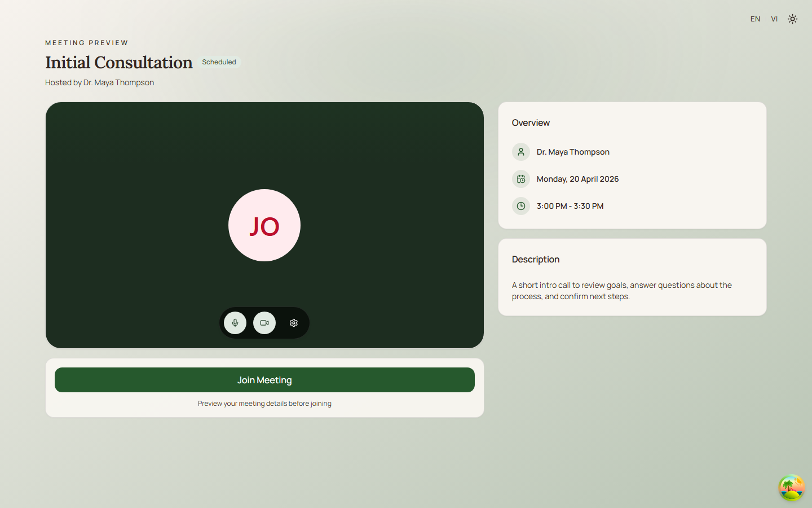Screen dimensions: 812x508
Task: Click the Initial Consultation title
Action: tap(119, 63)
